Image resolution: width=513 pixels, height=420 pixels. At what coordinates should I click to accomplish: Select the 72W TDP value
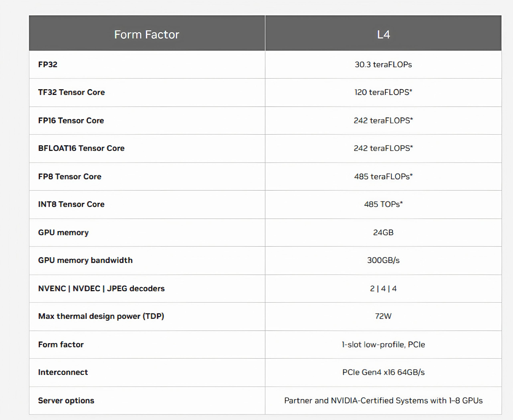click(383, 316)
